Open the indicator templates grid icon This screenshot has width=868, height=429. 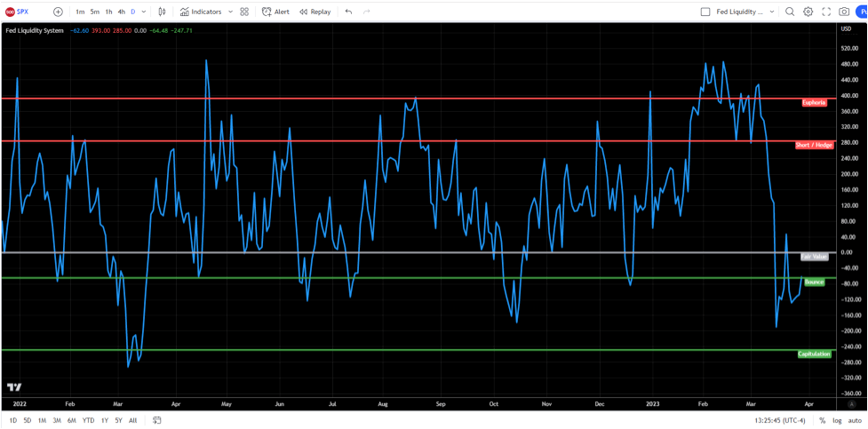(x=244, y=12)
